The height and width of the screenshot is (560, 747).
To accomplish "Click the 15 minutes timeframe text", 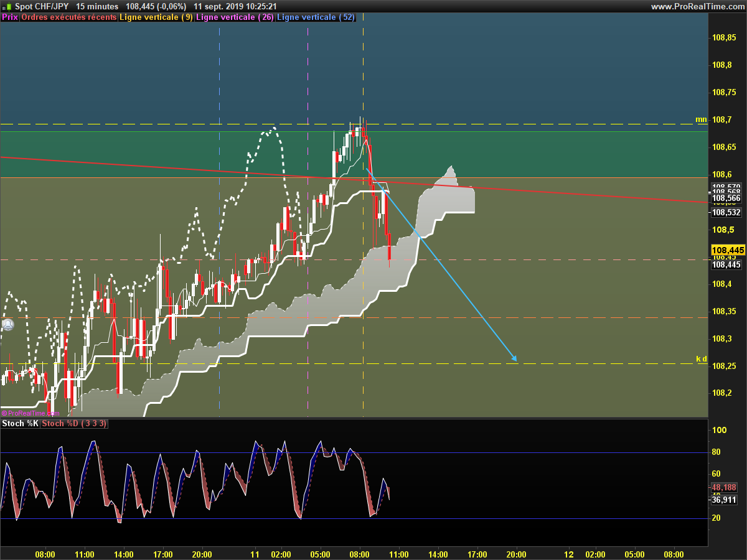I will tap(97, 6).
